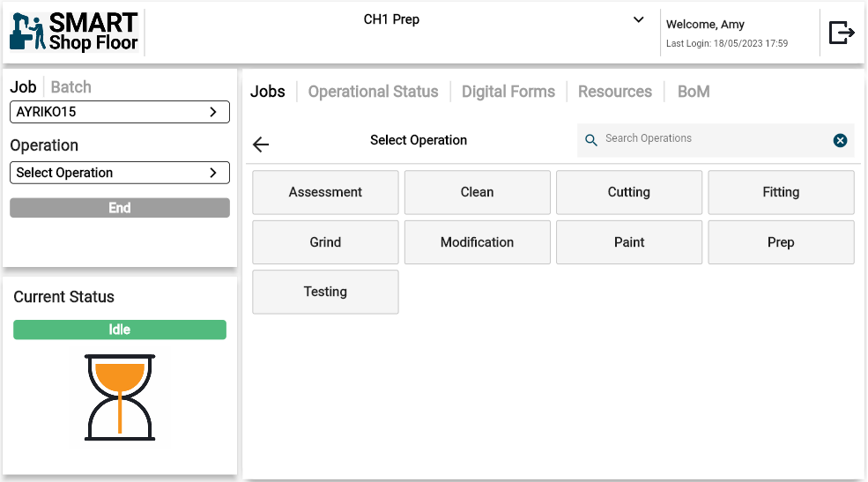Switch to the Operational Status tab
The image size is (868, 482).
(x=373, y=92)
